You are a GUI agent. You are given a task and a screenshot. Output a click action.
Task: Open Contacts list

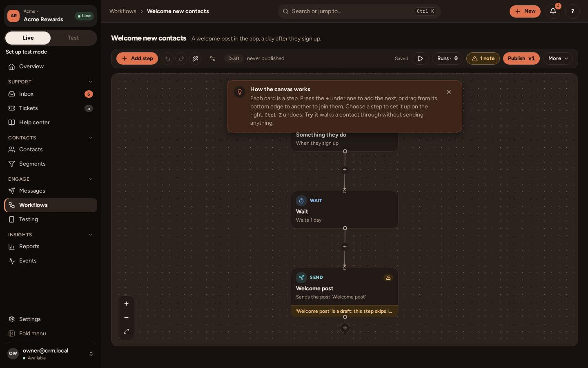(51, 150)
